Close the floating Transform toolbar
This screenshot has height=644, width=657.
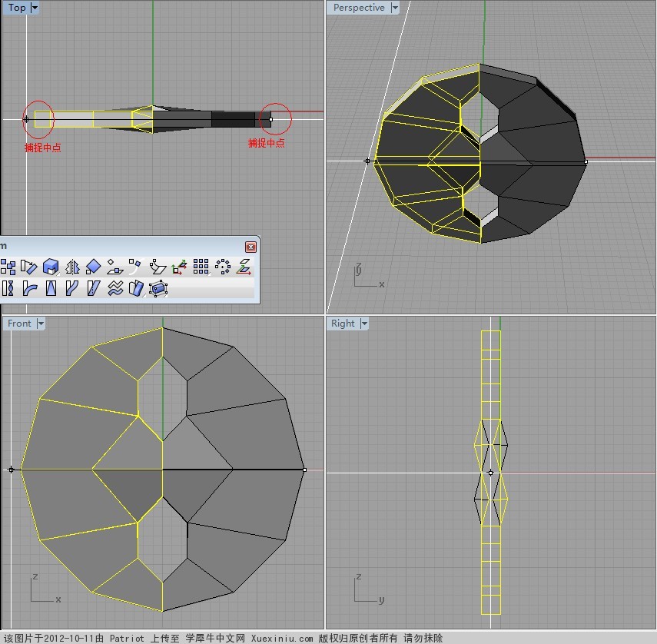tap(251, 247)
